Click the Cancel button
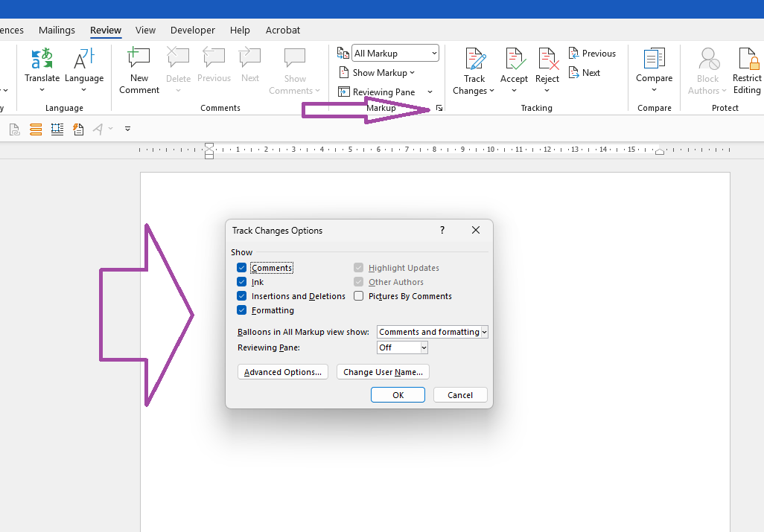This screenshot has height=532, width=764. pyautogui.click(x=460, y=395)
